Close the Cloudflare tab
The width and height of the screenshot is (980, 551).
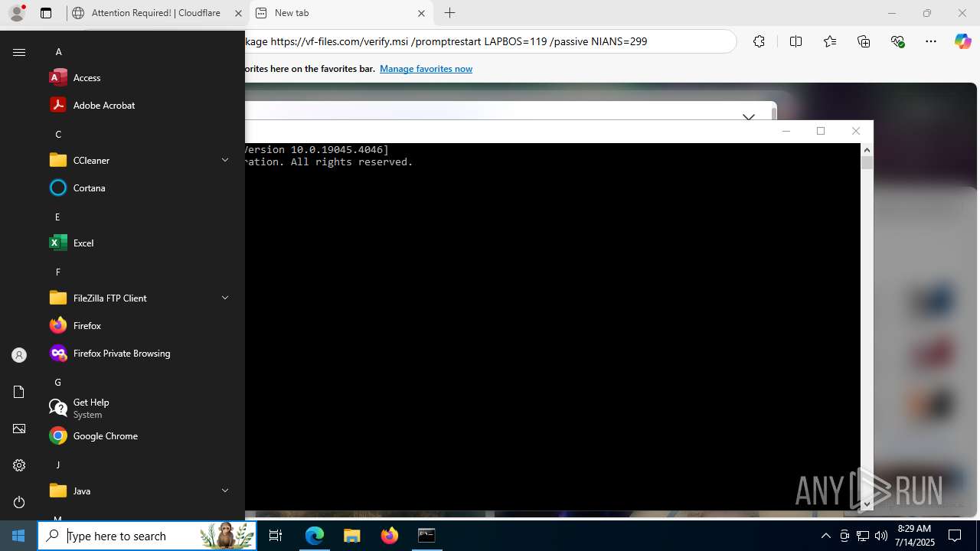click(238, 13)
